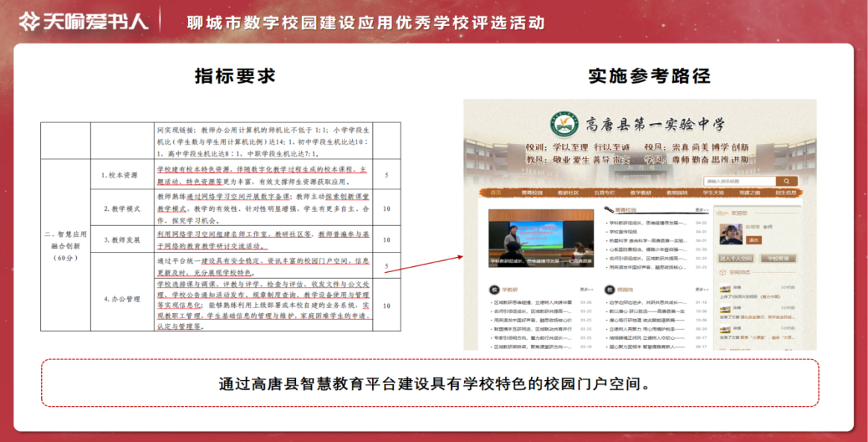Click the 欢迎您 cloud decoration icon
Screen dimensions: 868x442
723,212
